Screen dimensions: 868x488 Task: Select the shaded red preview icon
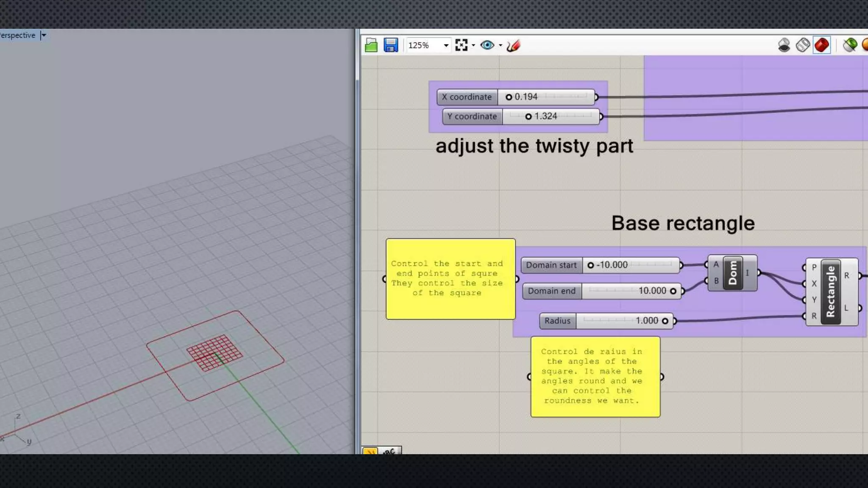tap(821, 45)
